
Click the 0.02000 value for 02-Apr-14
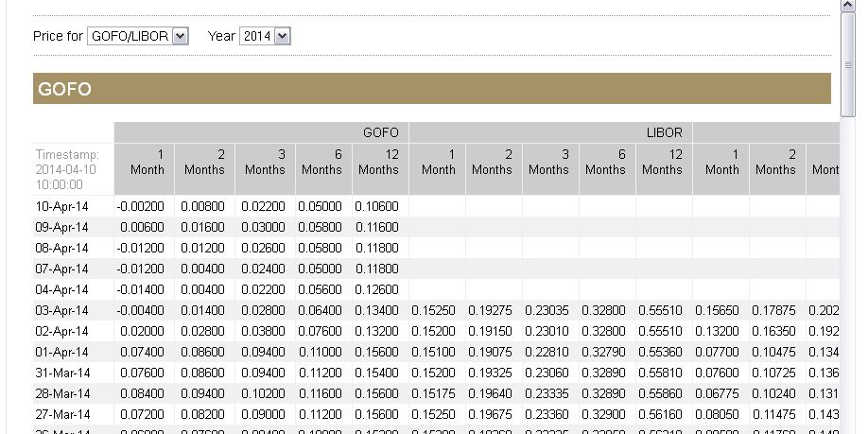(142, 331)
